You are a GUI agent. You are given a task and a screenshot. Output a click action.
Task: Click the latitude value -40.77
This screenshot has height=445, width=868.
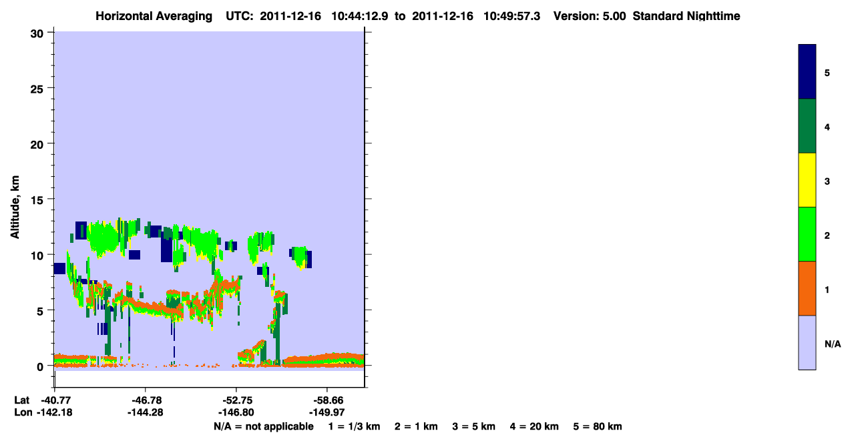(x=55, y=400)
